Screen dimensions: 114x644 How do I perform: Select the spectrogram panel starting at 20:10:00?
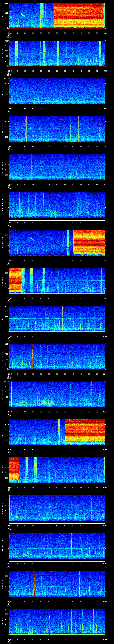(57, 357)
